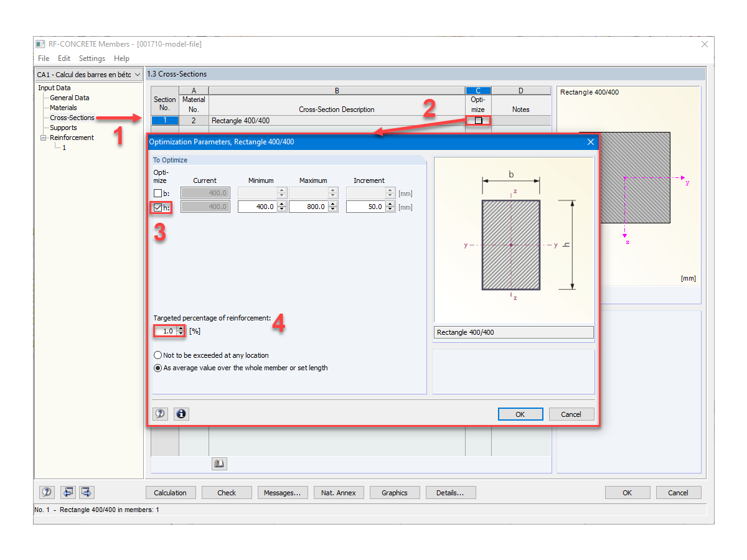This screenshot has width=747, height=560.
Task: Click OK in the main module window
Action: [x=627, y=493]
